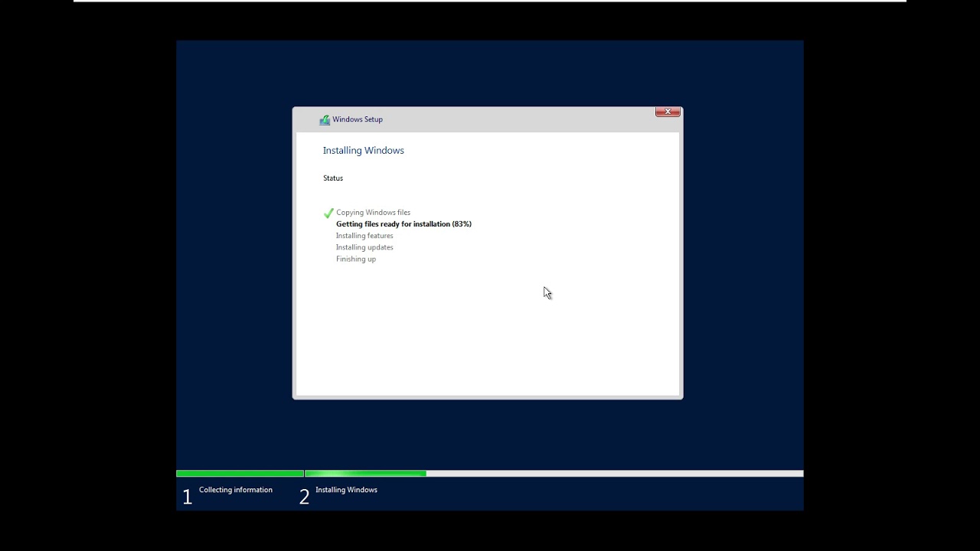
Task: Click the stage number 1
Action: pos(187,497)
